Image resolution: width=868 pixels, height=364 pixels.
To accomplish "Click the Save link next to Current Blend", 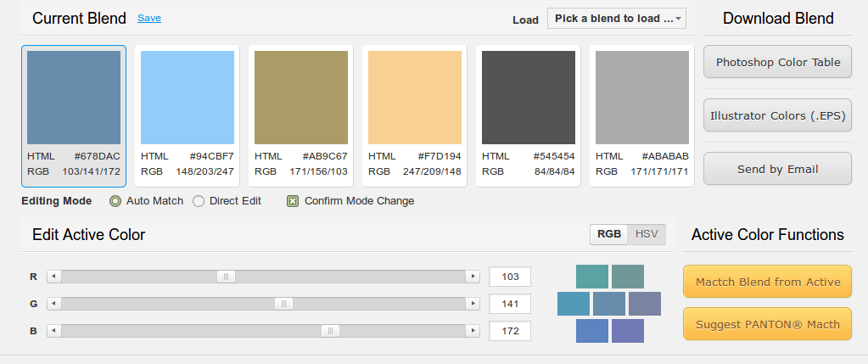I will tap(149, 18).
